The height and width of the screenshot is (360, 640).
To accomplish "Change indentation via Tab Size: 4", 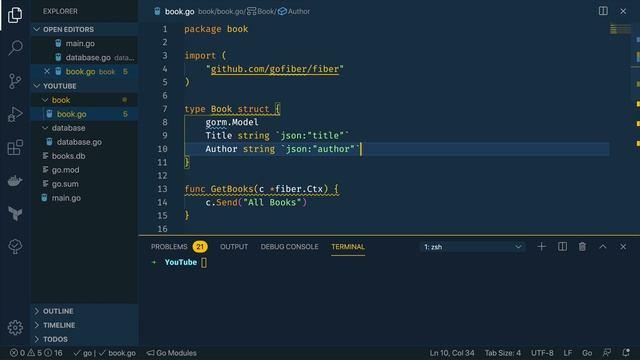I will (x=502, y=353).
